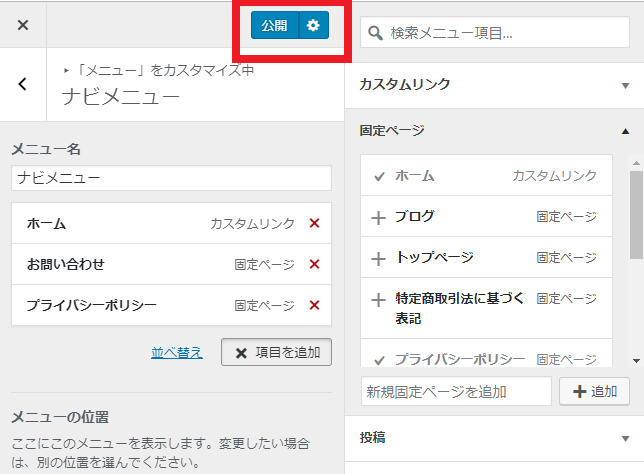
Task: Click the 検索メニュー項目 search box
Action: coord(494,33)
